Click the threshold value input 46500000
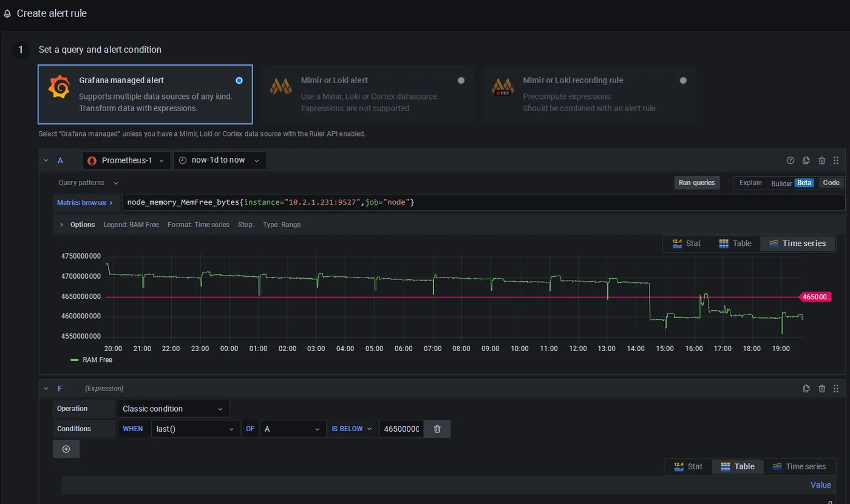Image resolution: width=850 pixels, height=504 pixels. 401,429
